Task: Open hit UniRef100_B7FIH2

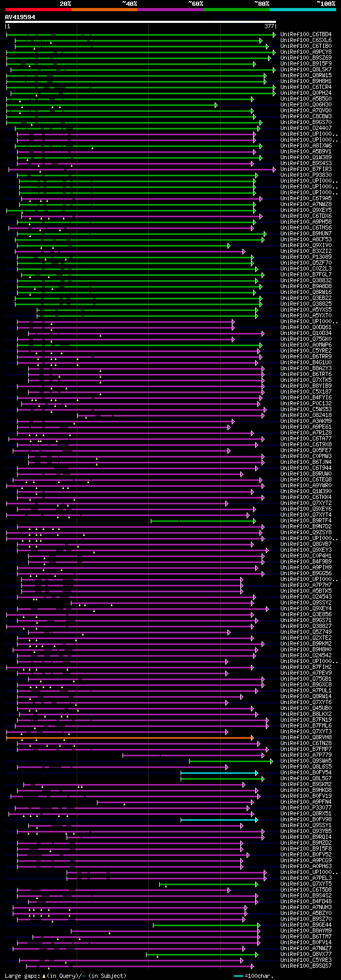Action: click(x=306, y=667)
